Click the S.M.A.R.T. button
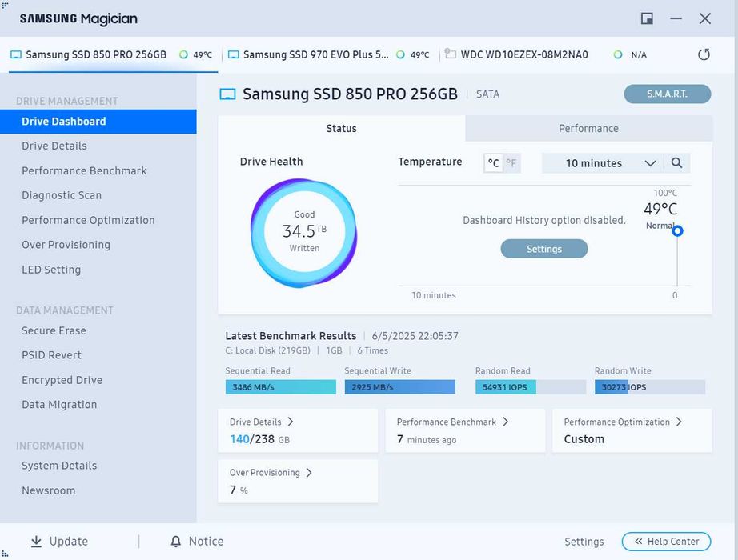 [667, 94]
